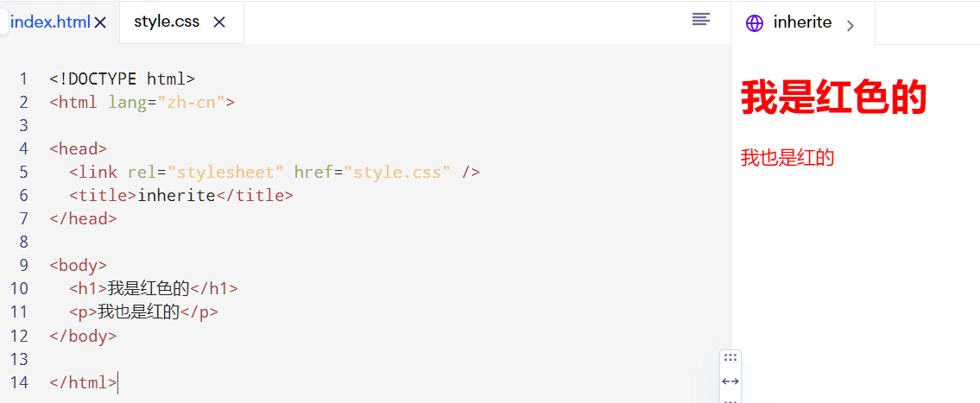The width and height of the screenshot is (980, 403).
Task: Switch to the style.css tab
Action: [167, 22]
